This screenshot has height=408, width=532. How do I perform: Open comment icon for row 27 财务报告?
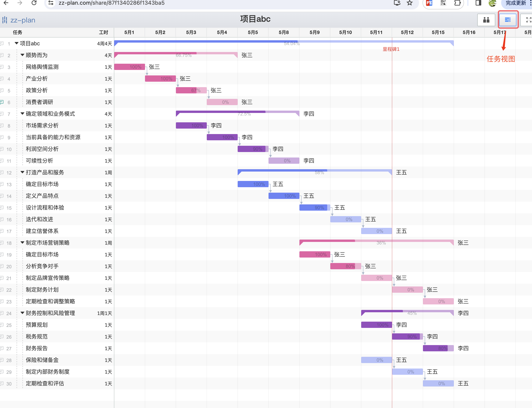coord(2,348)
